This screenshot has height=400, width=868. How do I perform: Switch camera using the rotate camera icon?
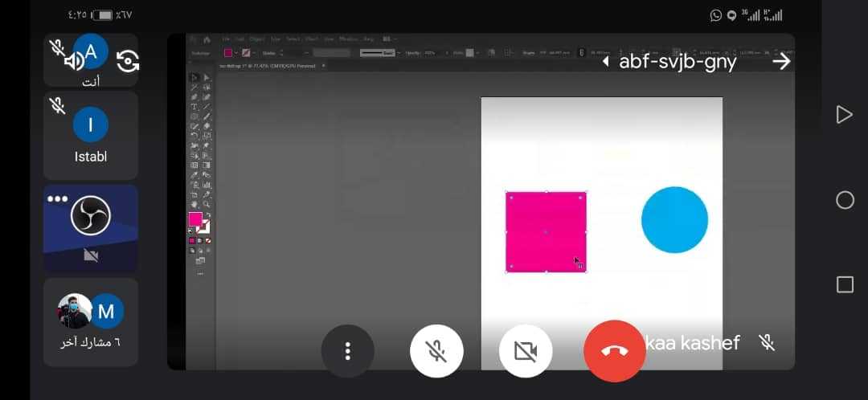pos(128,61)
